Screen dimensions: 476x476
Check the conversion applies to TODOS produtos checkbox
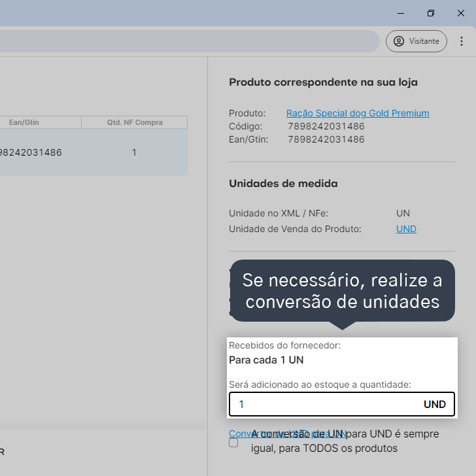pos(233,443)
